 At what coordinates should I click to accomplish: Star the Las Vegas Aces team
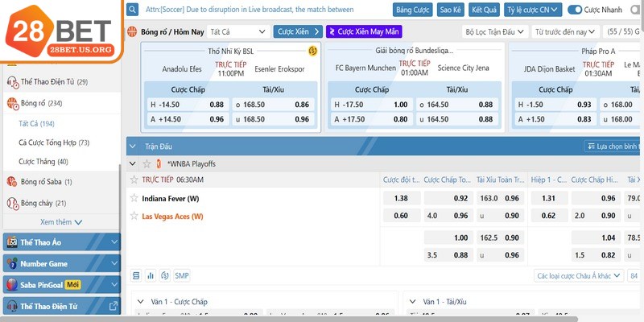tap(134, 216)
